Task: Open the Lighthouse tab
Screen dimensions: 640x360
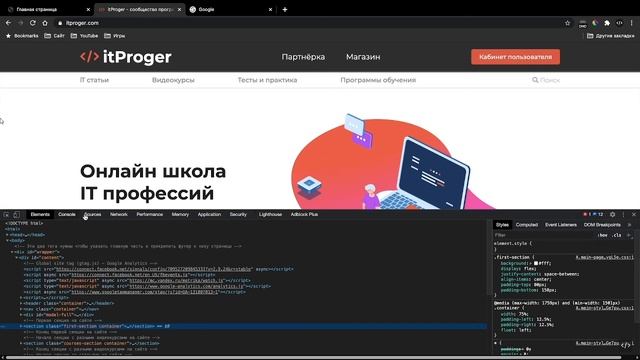Action: tap(270, 214)
